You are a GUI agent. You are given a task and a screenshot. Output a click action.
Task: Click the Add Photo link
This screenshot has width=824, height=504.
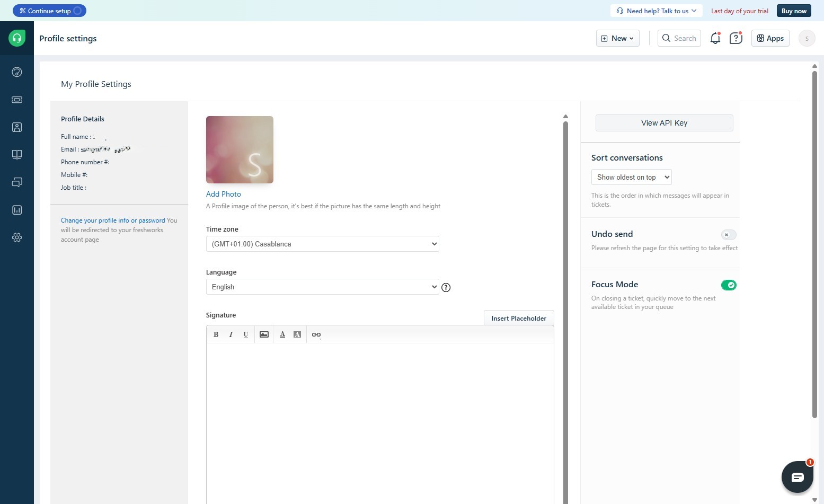pyautogui.click(x=223, y=194)
